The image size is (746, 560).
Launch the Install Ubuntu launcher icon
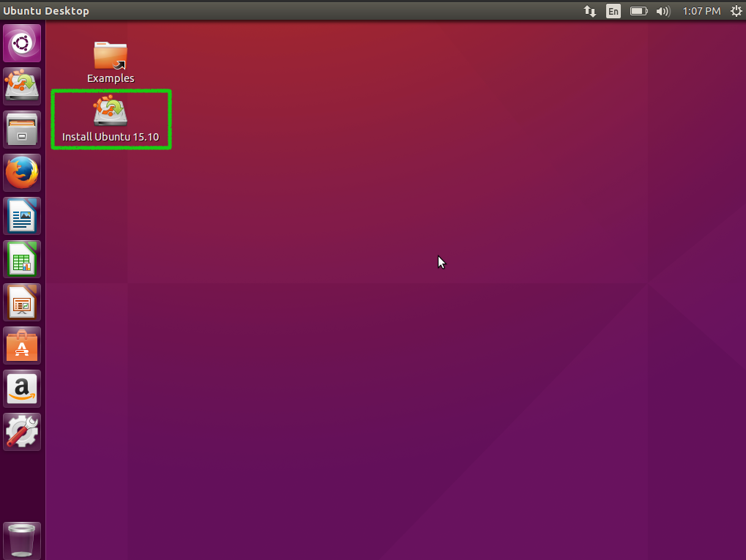pyautogui.click(x=22, y=86)
